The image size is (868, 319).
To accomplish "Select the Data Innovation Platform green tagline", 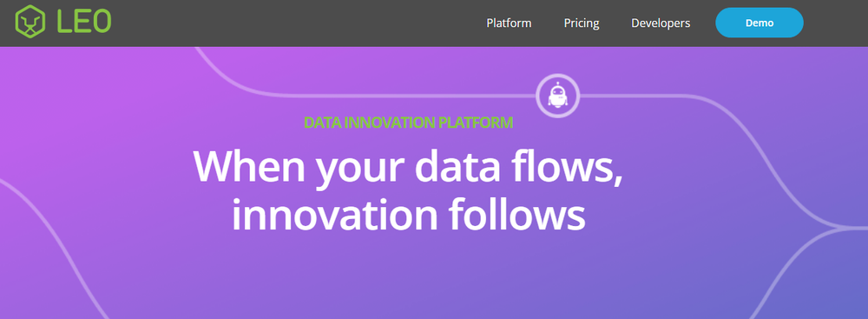I will coord(409,122).
